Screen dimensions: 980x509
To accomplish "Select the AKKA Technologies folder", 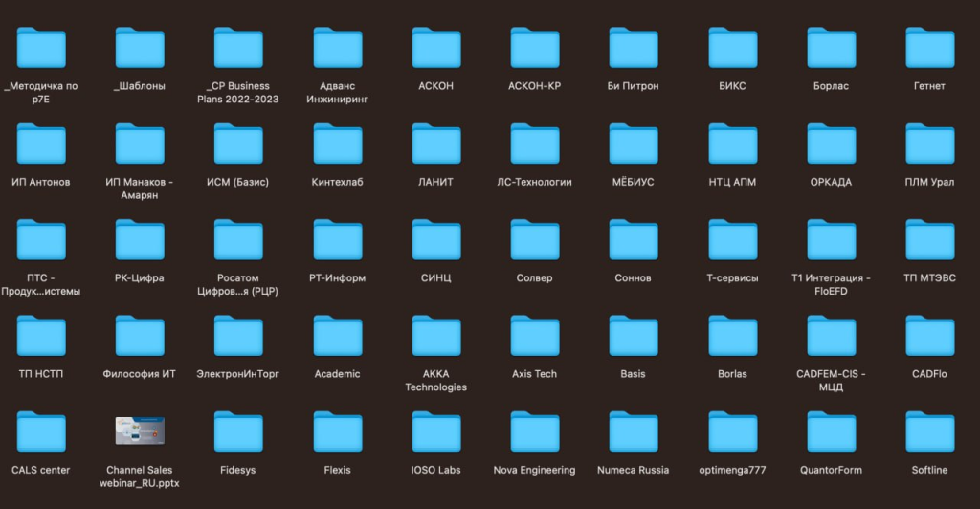I will 436,336.
